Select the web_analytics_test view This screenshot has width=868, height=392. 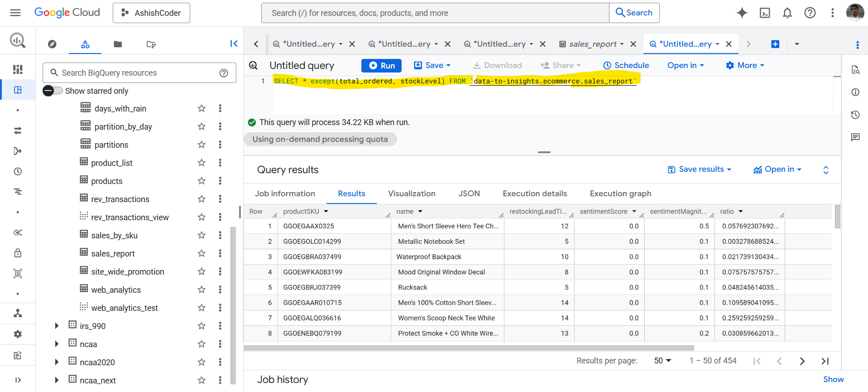125,308
